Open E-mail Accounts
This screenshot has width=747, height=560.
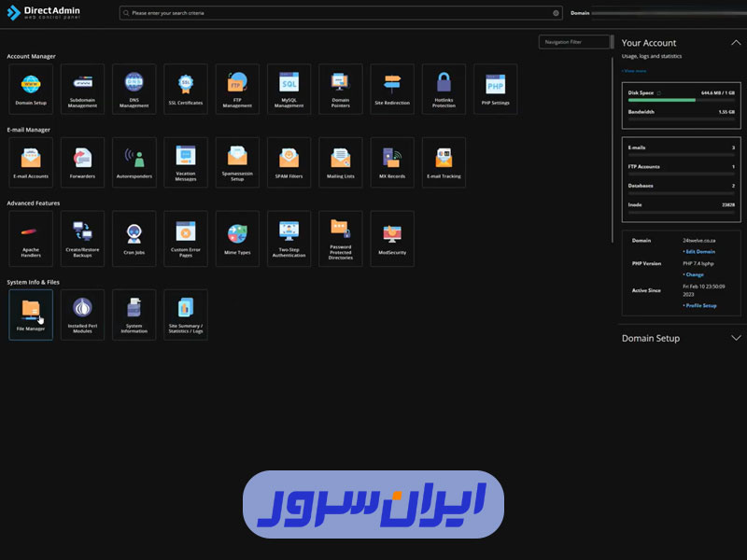point(31,161)
